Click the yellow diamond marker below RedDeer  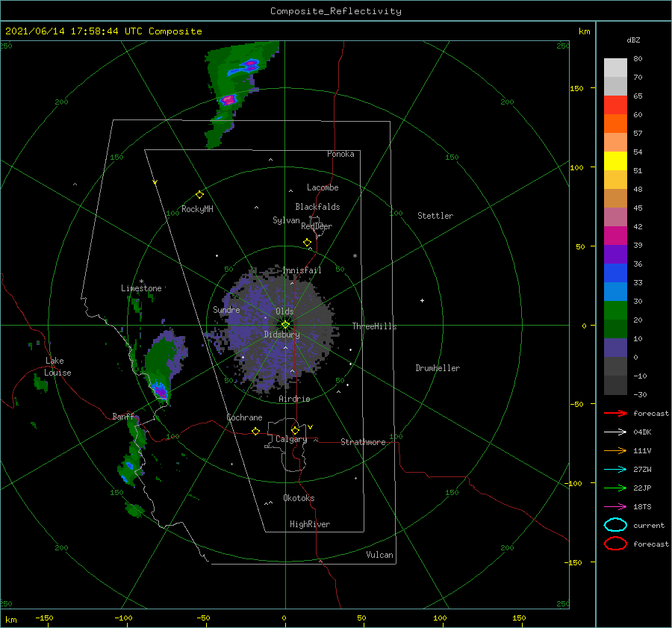308,243
